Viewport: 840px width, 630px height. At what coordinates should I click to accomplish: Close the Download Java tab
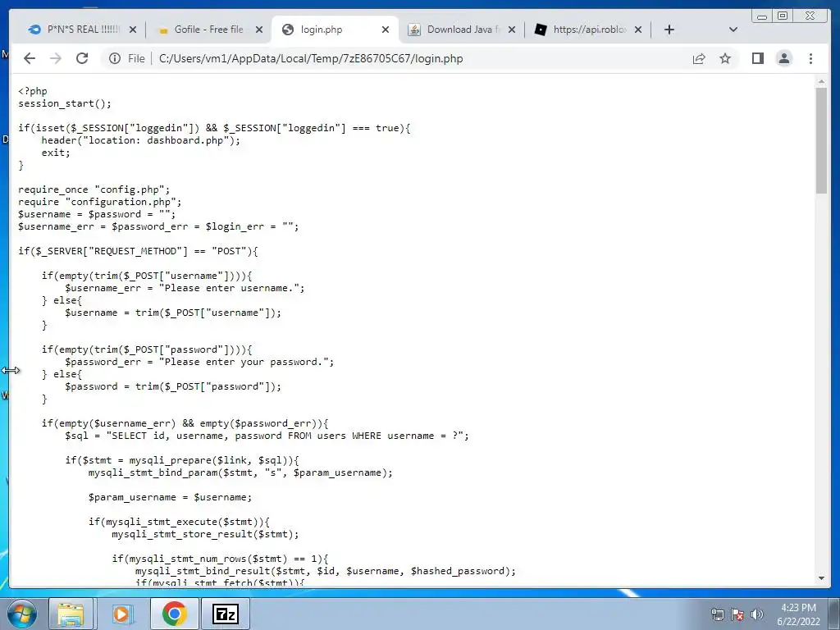coord(512,30)
